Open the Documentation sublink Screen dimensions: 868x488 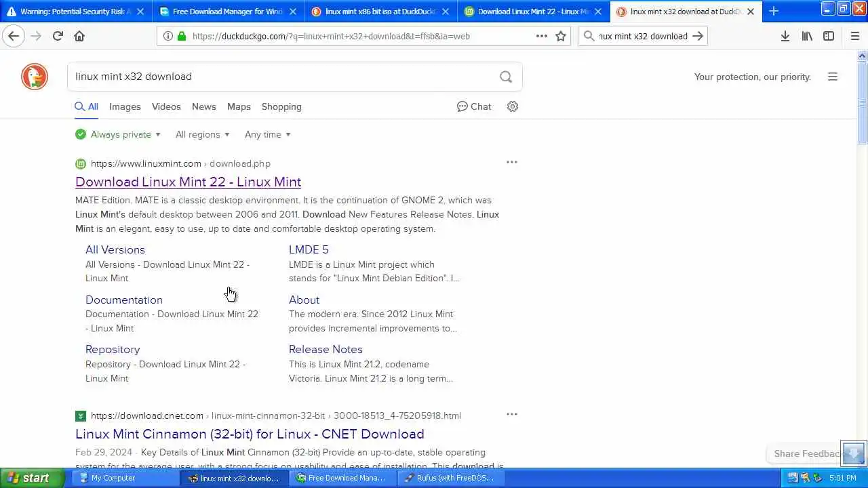[124, 300]
